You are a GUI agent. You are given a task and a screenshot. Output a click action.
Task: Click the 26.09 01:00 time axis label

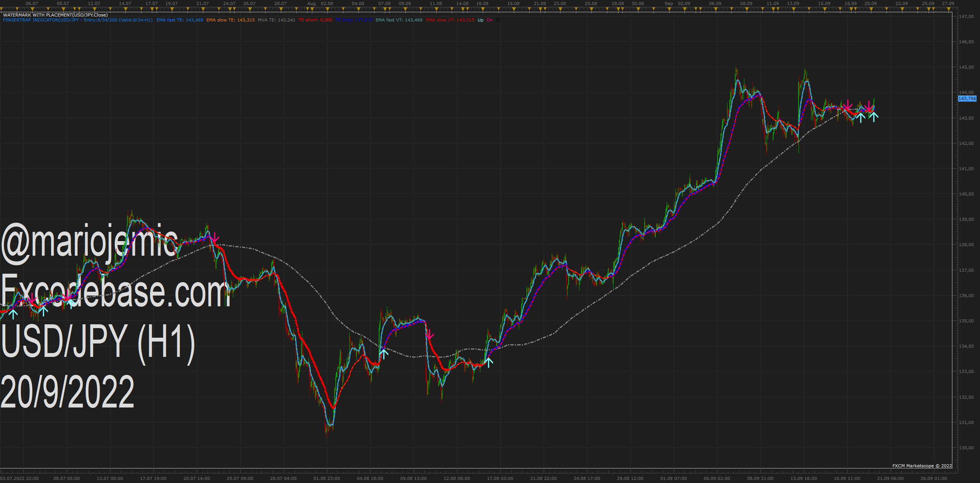(x=934, y=478)
